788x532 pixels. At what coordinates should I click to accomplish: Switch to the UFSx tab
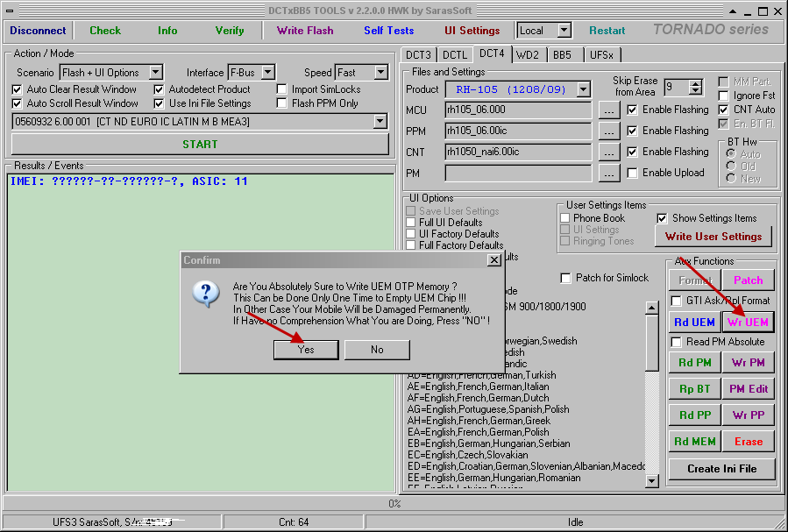601,54
